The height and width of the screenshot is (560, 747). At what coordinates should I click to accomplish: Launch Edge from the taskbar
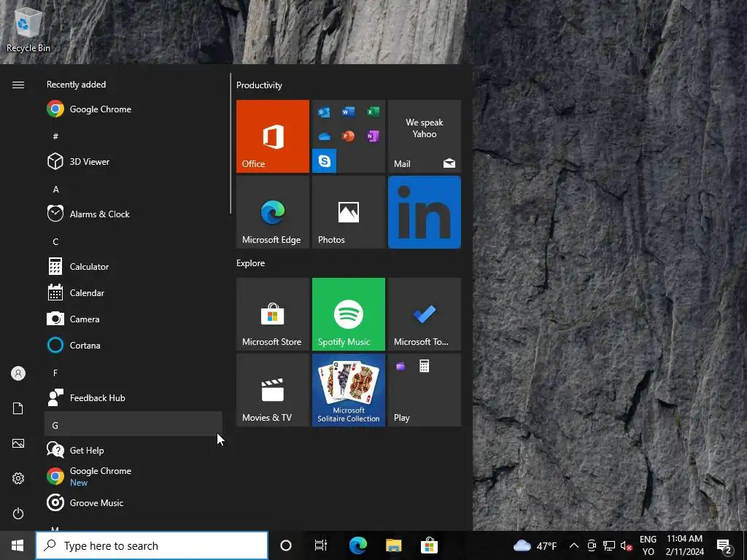[357, 545]
